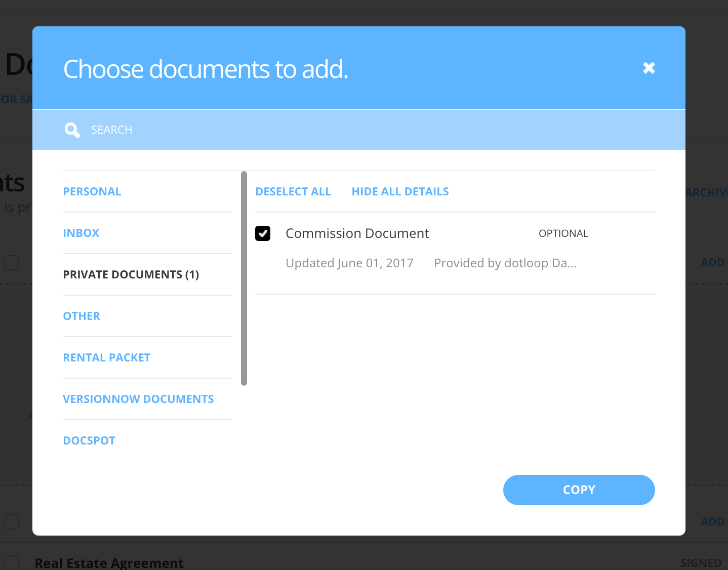This screenshot has width=728, height=570.
Task: Switch to the OPTIONAL label on Commission Document
Action: pos(563,233)
